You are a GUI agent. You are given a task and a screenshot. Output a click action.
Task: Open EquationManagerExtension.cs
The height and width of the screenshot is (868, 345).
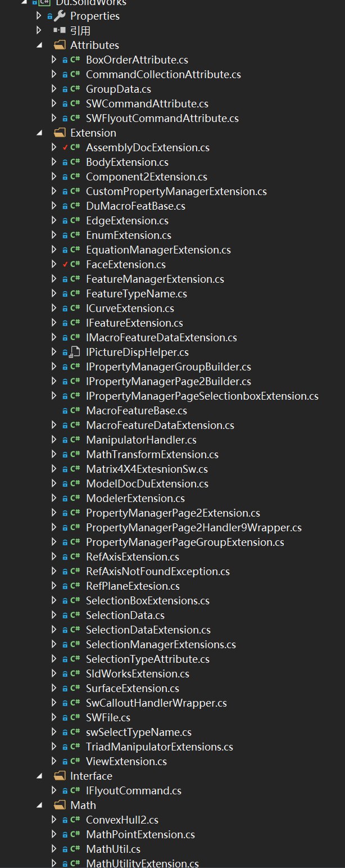pyautogui.click(x=158, y=250)
